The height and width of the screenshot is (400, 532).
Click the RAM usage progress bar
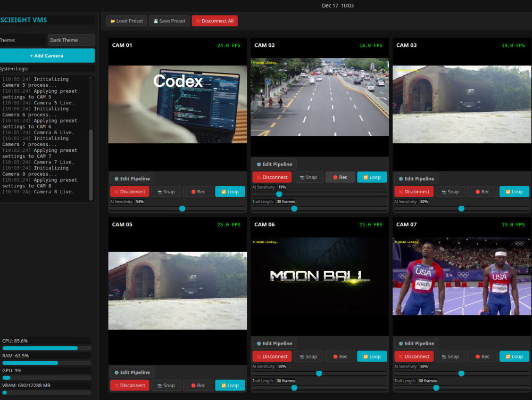coord(47,363)
